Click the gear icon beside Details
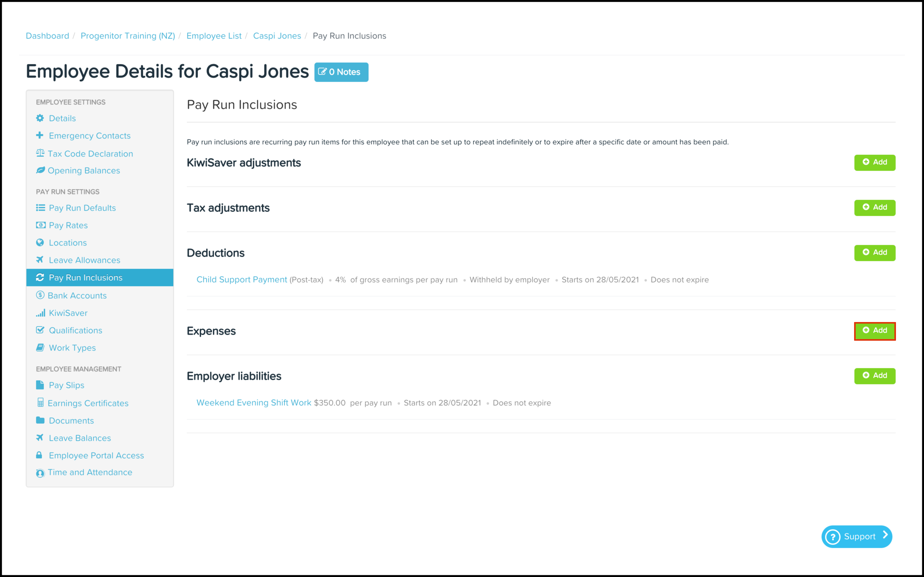This screenshot has height=577, width=924. [x=40, y=118]
